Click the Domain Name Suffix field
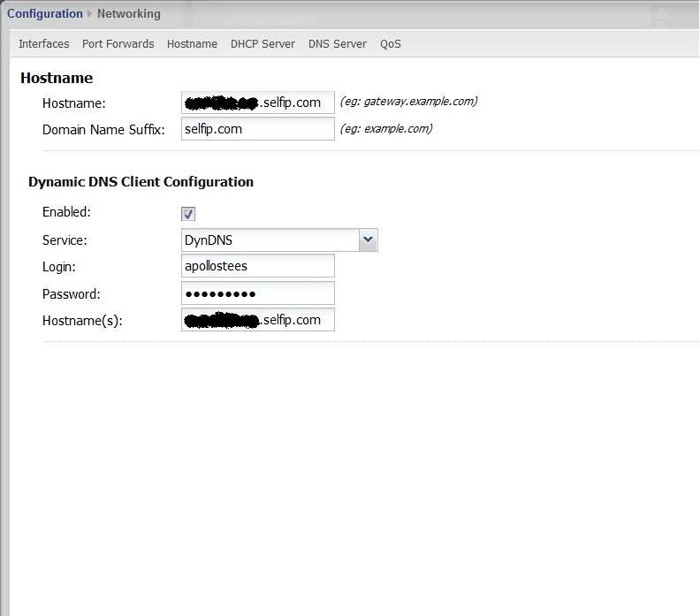 tap(257, 128)
